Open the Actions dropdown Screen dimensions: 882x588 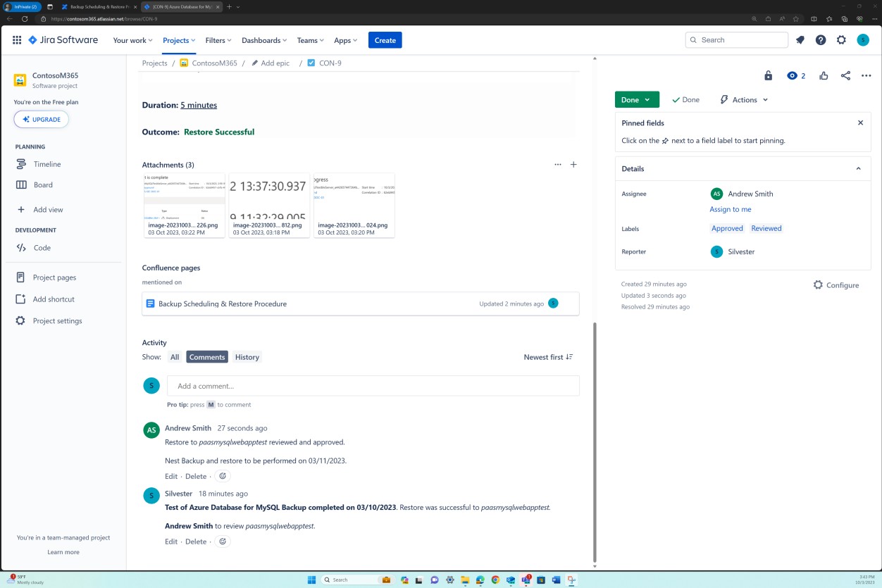[743, 99]
